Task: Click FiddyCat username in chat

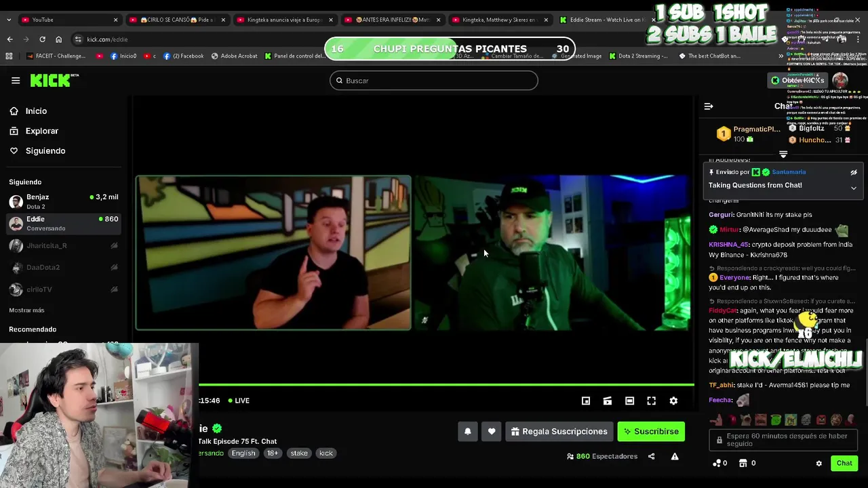Action: (722, 310)
